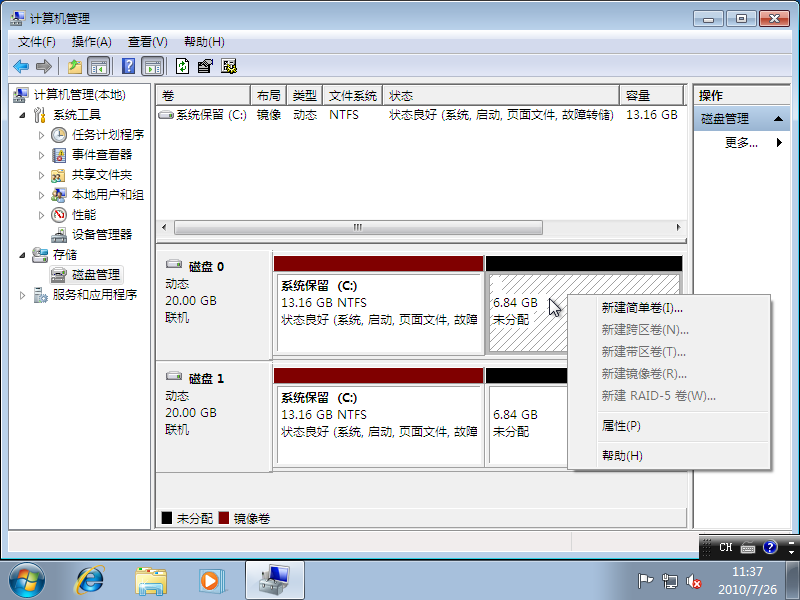800x600 pixels.
Task: Select the 6.84 GB 未分配 area on 磁盘 0
Action: [528, 313]
